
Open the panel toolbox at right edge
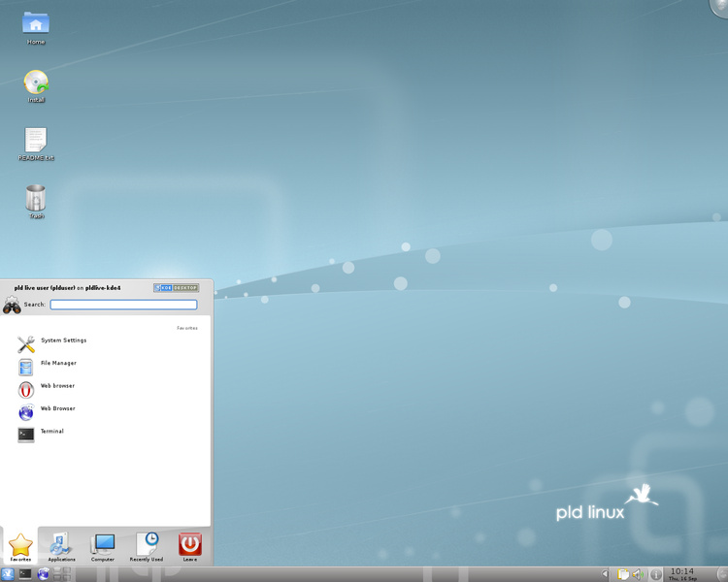click(x=723, y=574)
